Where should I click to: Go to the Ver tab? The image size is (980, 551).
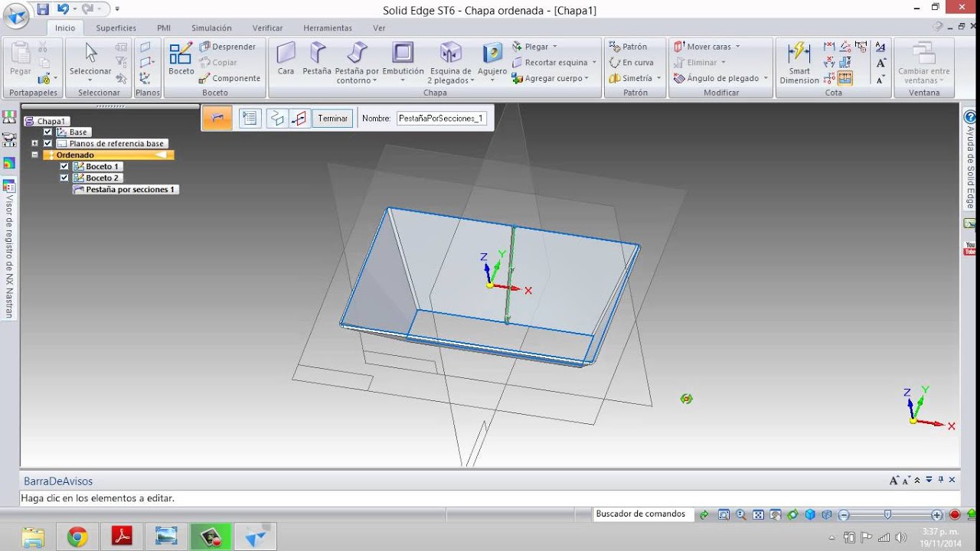pyautogui.click(x=379, y=28)
